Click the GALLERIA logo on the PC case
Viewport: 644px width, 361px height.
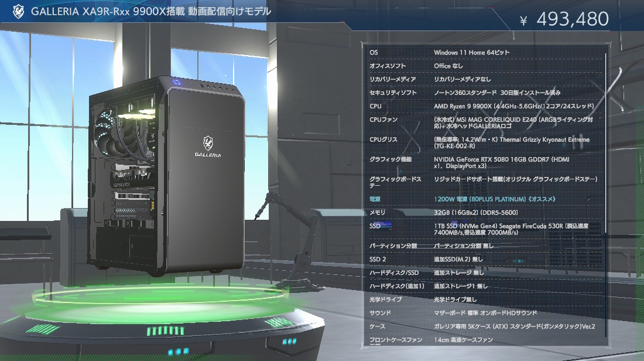pos(208,147)
